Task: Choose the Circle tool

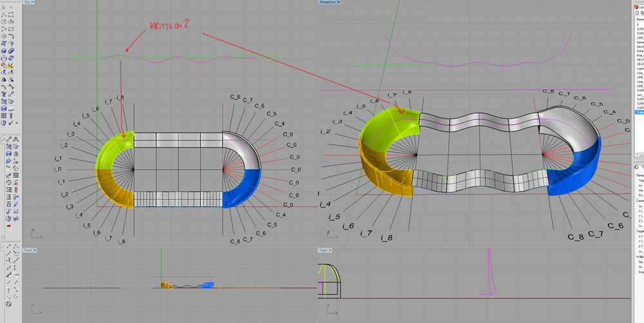Action: tap(4, 21)
